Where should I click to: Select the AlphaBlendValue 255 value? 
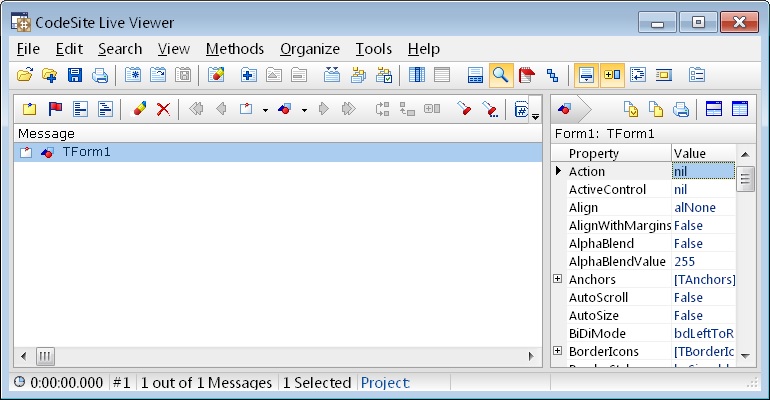704,261
